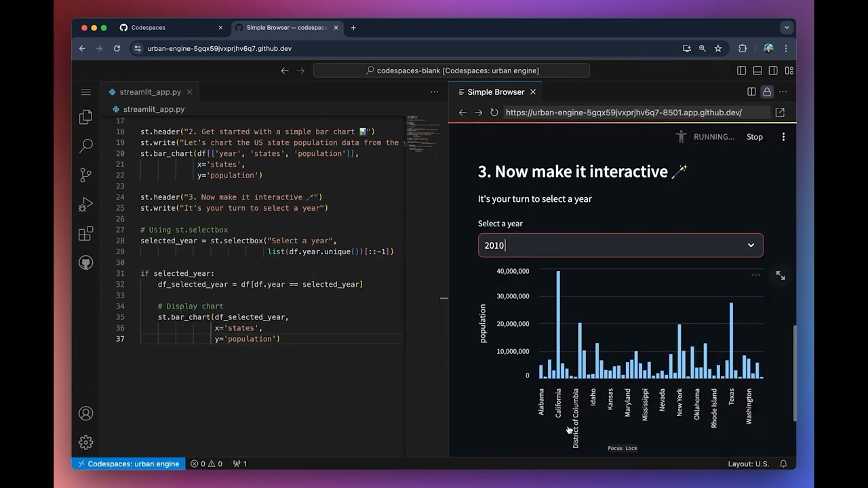
Task: Open the VS Code hamburger menu
Action: coord(85,91)
